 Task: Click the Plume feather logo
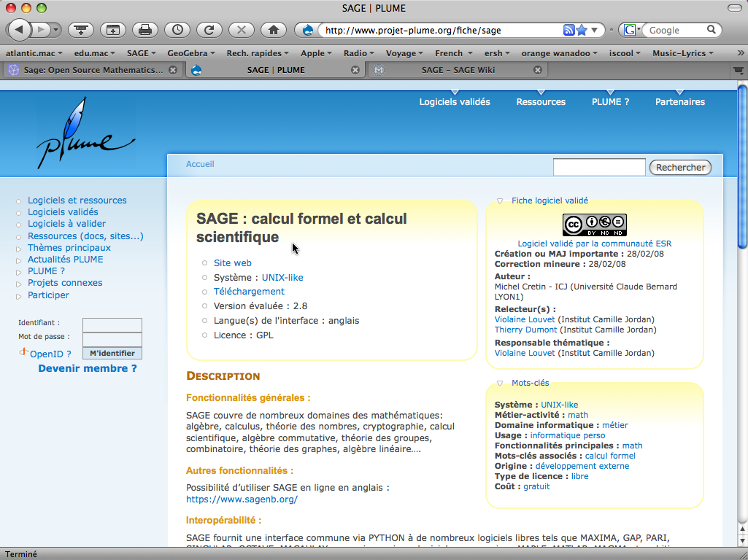[x=86, y=133]
